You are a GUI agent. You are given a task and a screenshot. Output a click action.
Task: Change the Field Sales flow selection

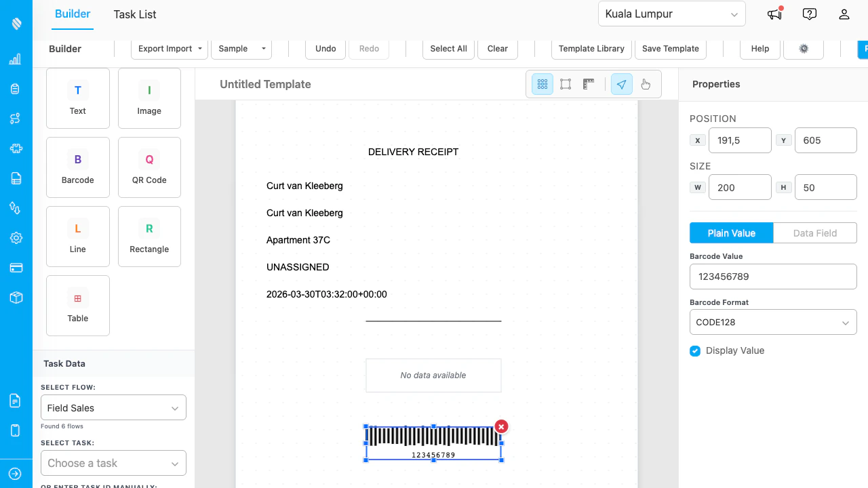[x=113, y=407]
